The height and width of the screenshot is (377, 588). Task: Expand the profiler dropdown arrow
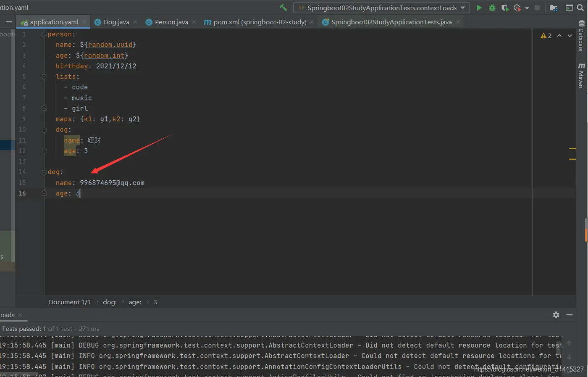click(527, 8)
